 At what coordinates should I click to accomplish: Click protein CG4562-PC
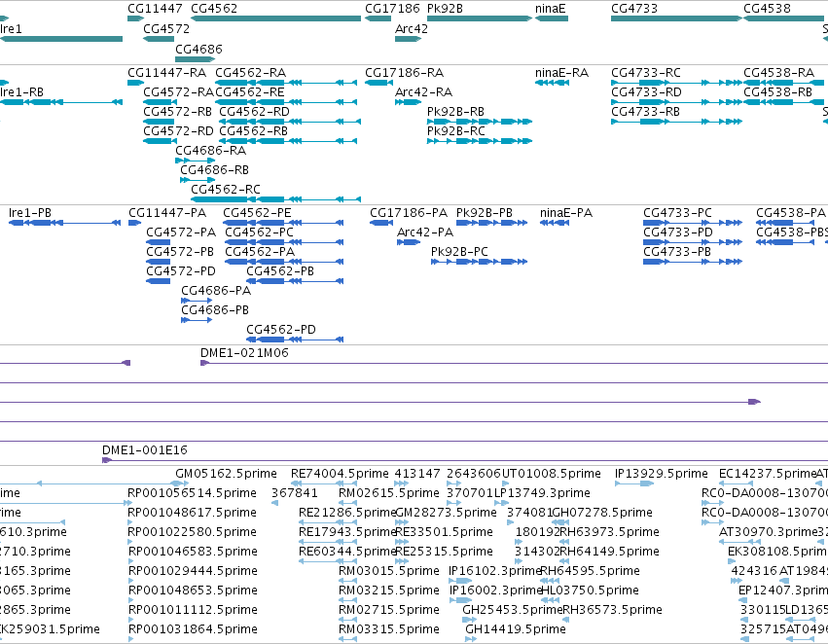tap(259, 233)
